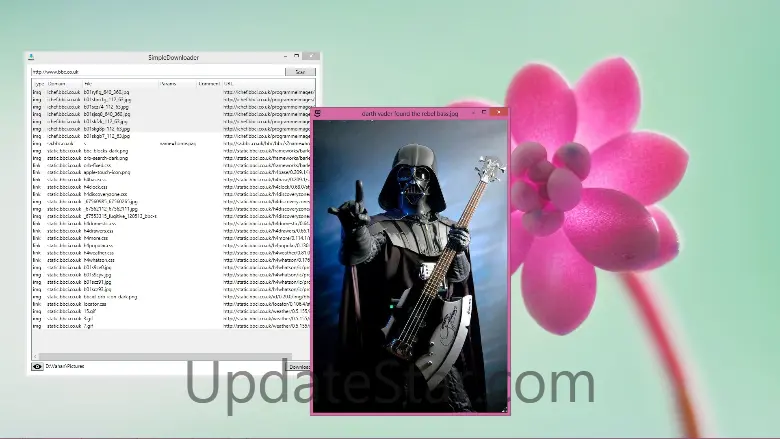This screenshot has height=439, width=780.
Task: Click the Scan button
Action: click(x=300, y=72)
